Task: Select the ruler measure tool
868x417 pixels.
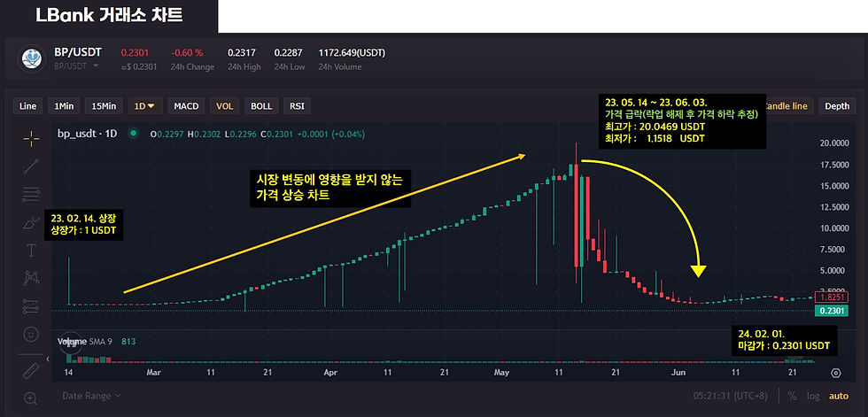Action: click(x=31, y=371)
